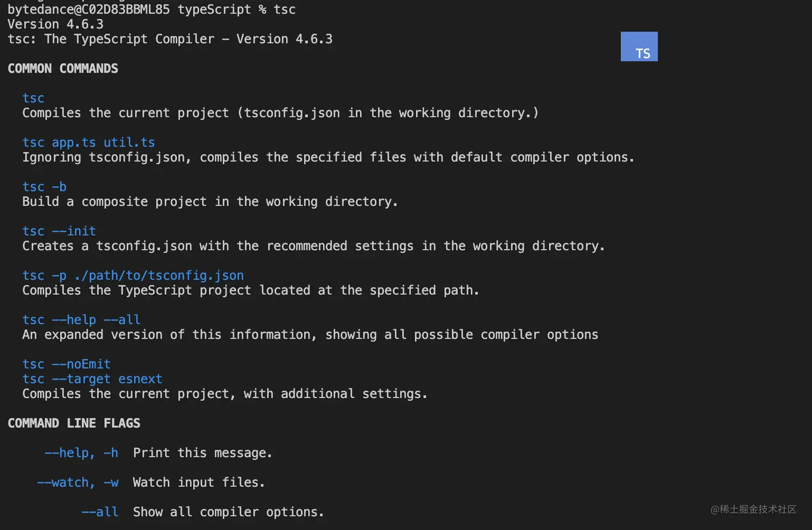Select the 'tsc --init' command

pos(59,231)
